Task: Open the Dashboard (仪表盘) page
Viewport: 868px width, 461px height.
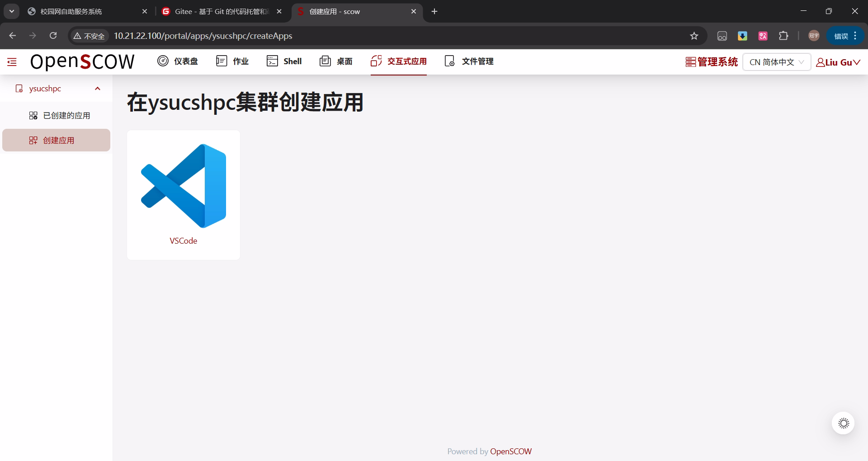Action: tap(178, 61)
